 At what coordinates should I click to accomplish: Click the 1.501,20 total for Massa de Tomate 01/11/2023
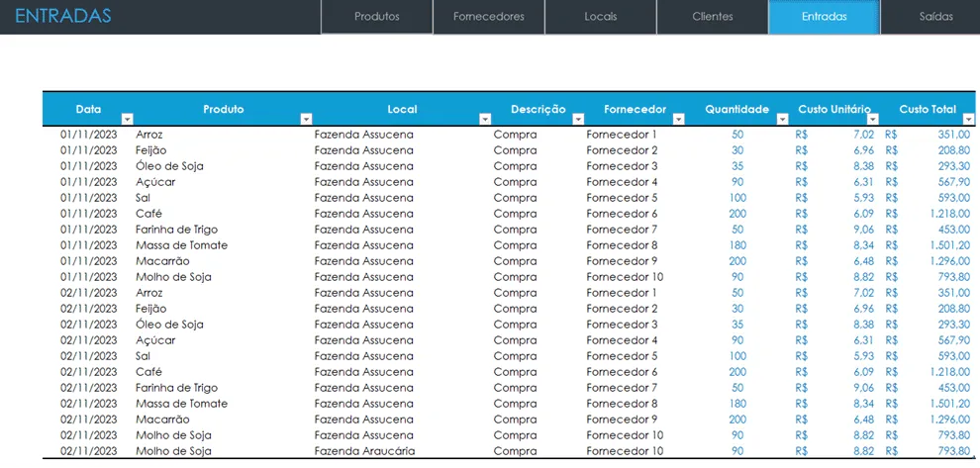950,245
